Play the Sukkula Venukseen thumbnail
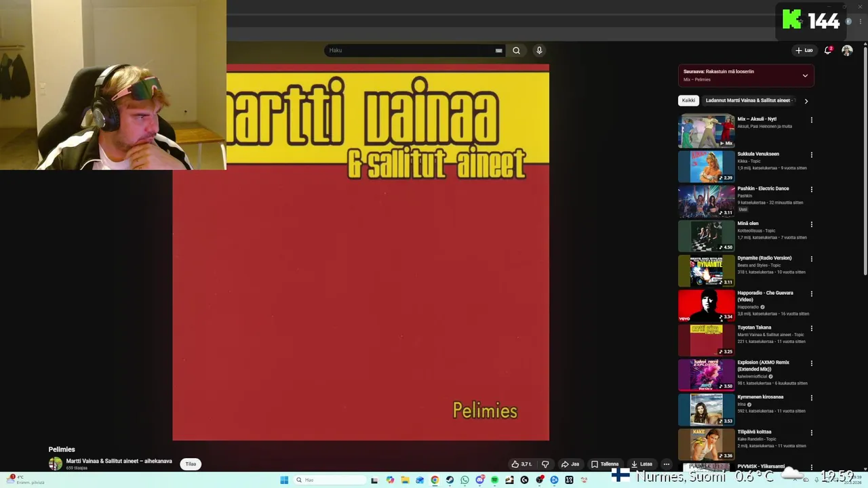The height and width of the screenshot is (488, 868). coord(706,166)
